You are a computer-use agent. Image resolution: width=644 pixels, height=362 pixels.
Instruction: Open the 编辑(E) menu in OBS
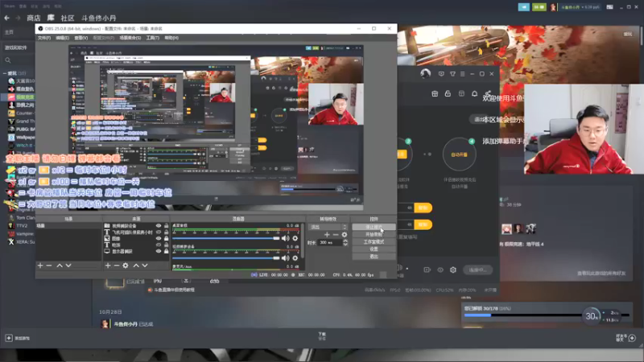(63, 38)
